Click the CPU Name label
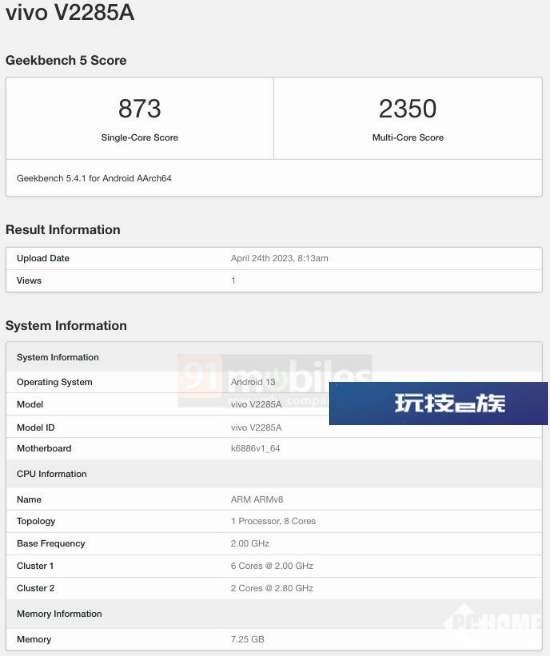 pos(29,500)
